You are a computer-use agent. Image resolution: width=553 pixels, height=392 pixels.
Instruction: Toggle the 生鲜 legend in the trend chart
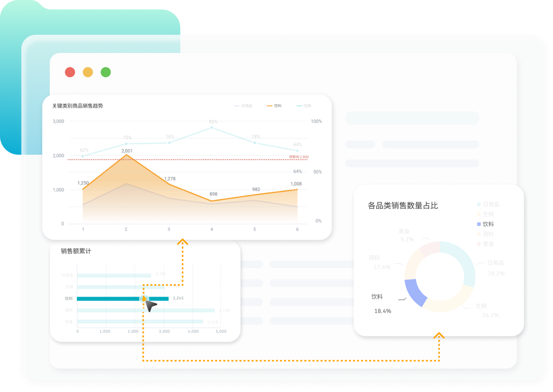pos(304,106)
